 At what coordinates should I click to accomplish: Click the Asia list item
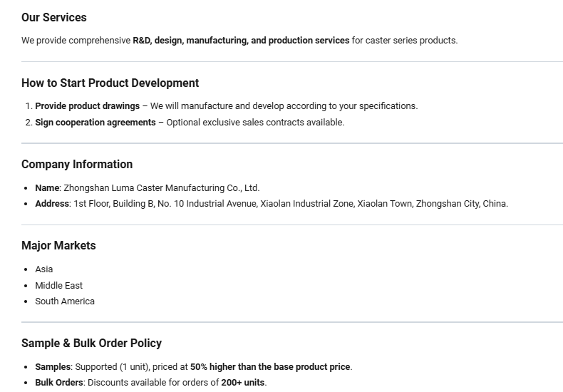(x=43, y=269)
